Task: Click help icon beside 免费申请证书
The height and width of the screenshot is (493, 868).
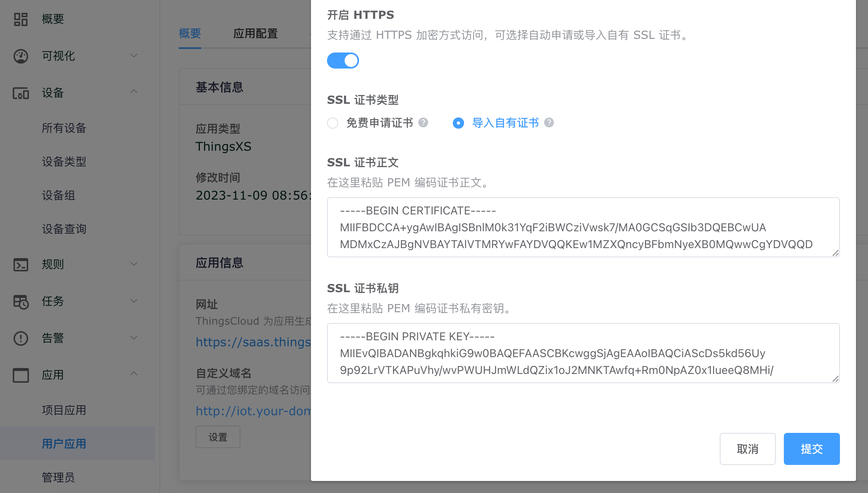Action: tap(423, 123)
